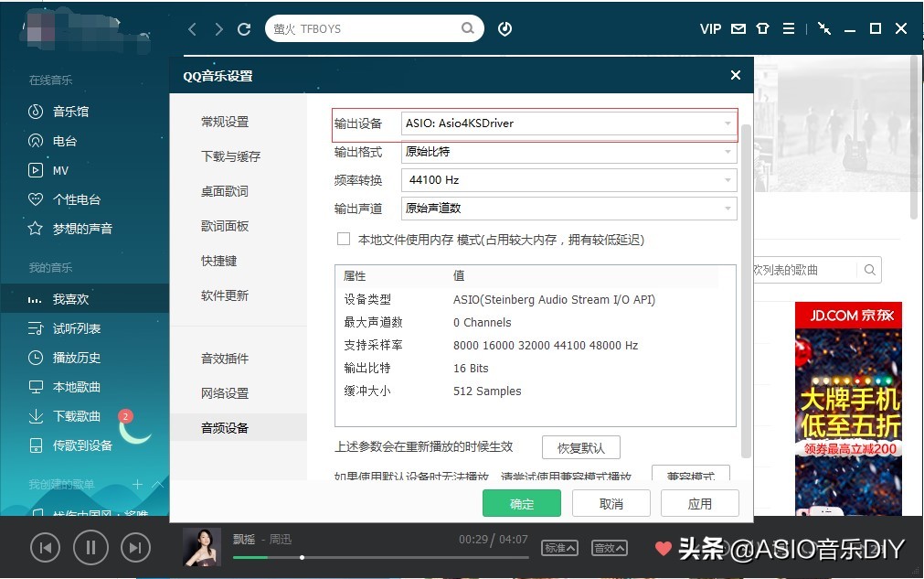Confirm settings with the green 确定 button
The height and width of the screenshot is (579, 924).
[x=521, y=503]
